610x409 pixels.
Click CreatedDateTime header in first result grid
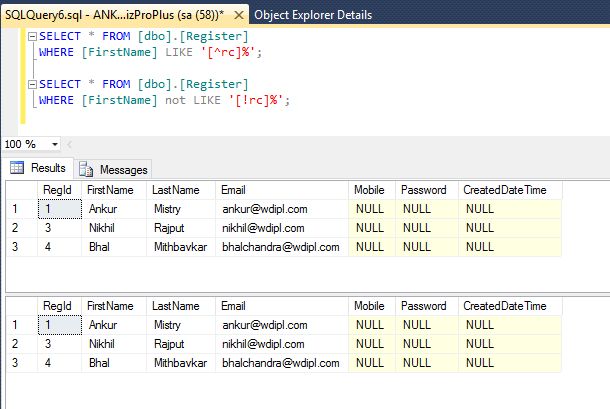click(510, 190)
